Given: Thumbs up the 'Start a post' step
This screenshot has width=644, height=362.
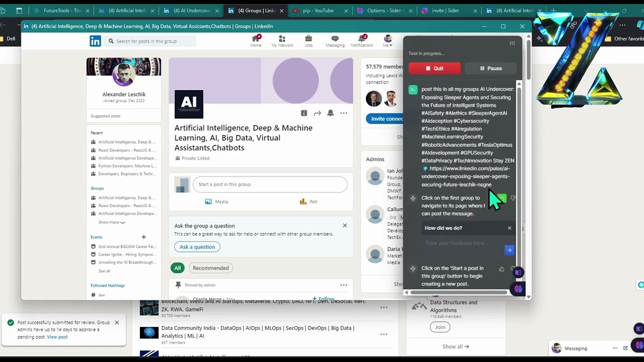Looking at the screenshot, I should 502,269.
